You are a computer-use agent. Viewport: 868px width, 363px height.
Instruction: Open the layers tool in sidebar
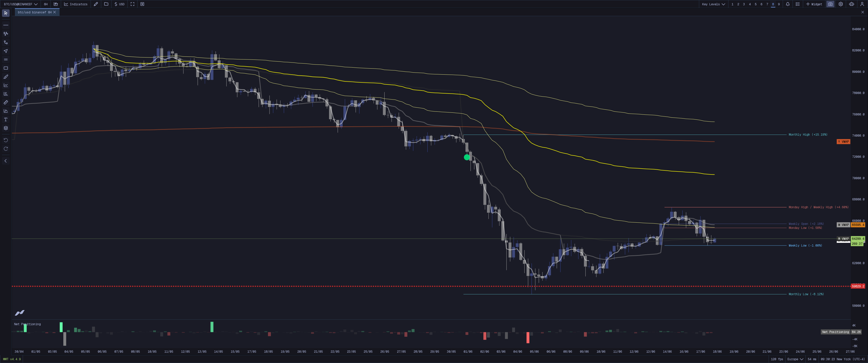6,128
